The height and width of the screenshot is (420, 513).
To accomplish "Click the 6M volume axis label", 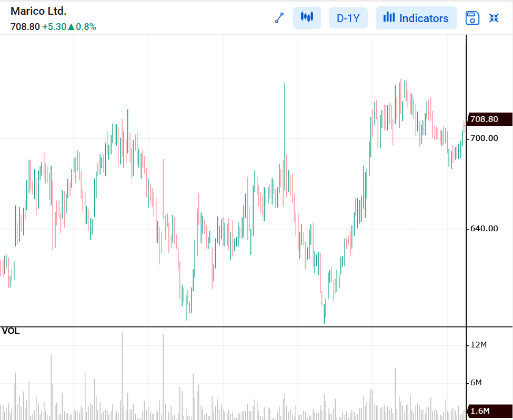I will [476, 382].
